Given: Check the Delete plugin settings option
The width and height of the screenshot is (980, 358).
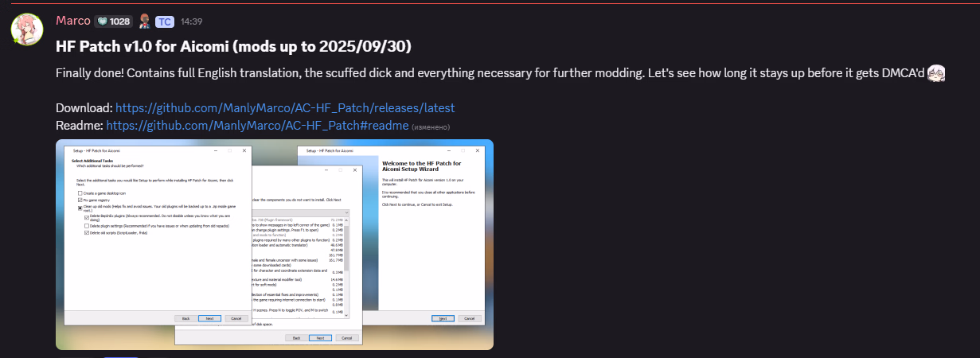Looking at the screenshot, I should coord(87,226).
